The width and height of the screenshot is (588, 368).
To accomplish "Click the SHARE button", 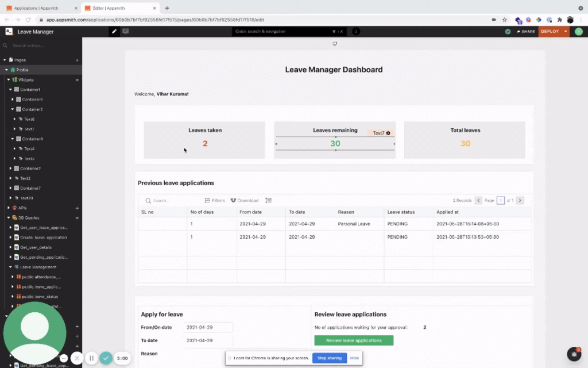I will (526, 32).
